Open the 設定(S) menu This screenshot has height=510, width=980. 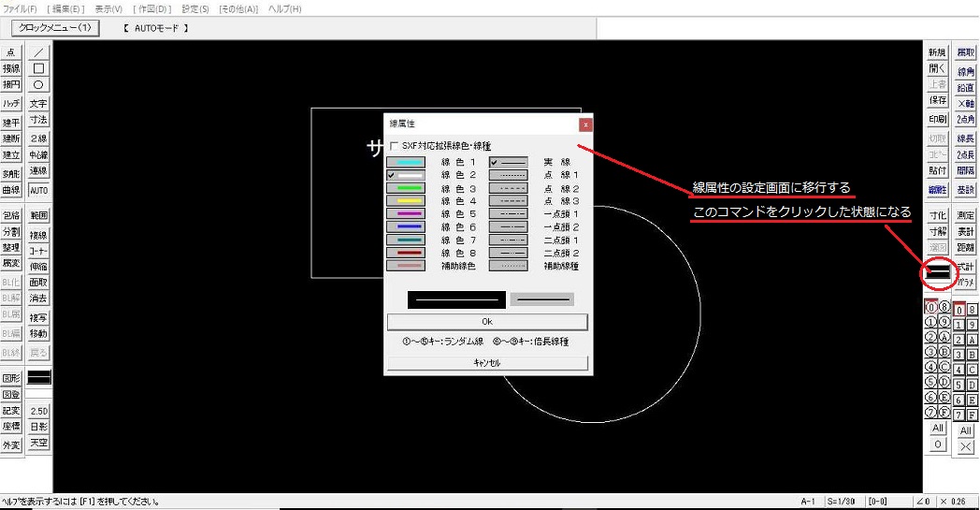pos(195,8)
